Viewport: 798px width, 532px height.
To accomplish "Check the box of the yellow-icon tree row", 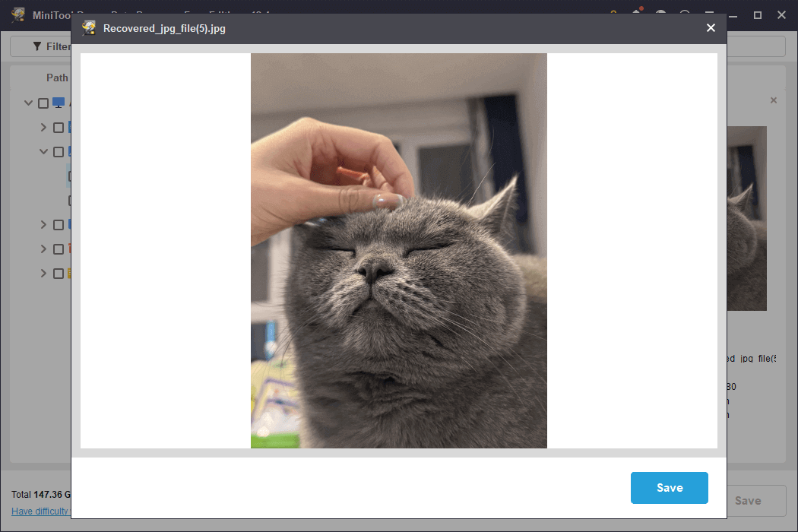I will (59, 274).
